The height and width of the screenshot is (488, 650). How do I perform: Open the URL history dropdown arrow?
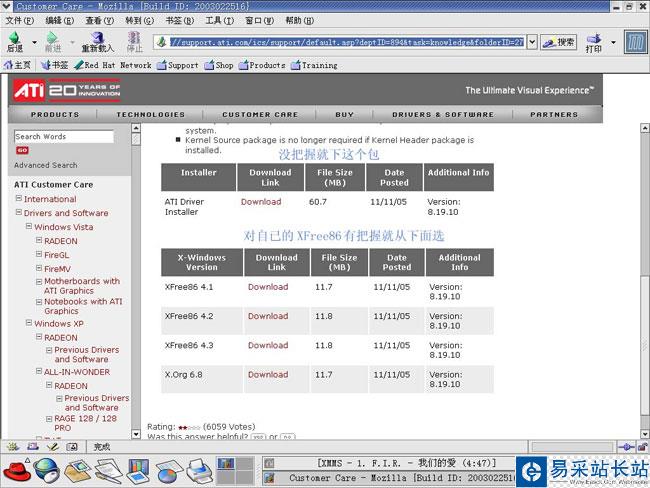pos(532,42)
